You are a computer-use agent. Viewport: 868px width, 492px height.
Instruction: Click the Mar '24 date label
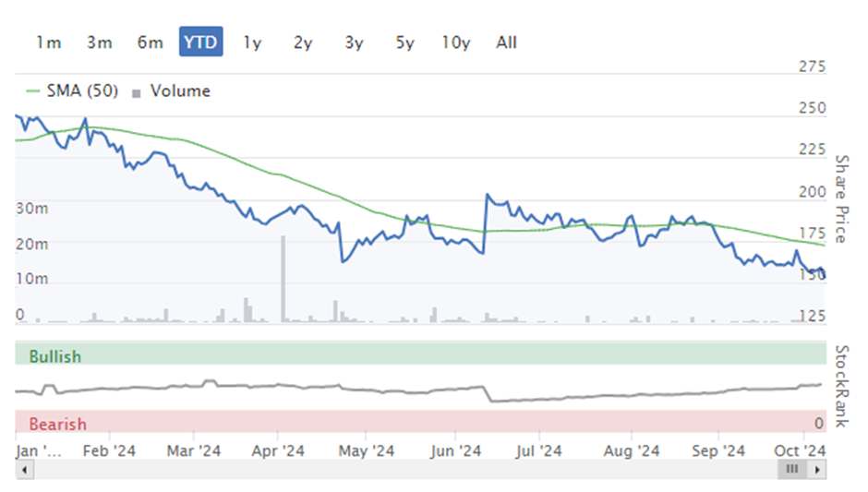click(x=194, y=450)
